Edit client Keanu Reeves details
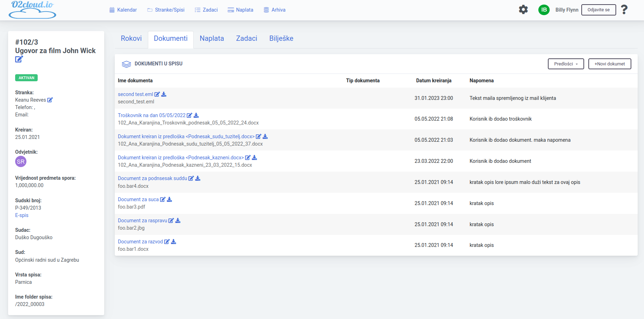The height and width of the screenshot is (319, 644). coord(50,100)
